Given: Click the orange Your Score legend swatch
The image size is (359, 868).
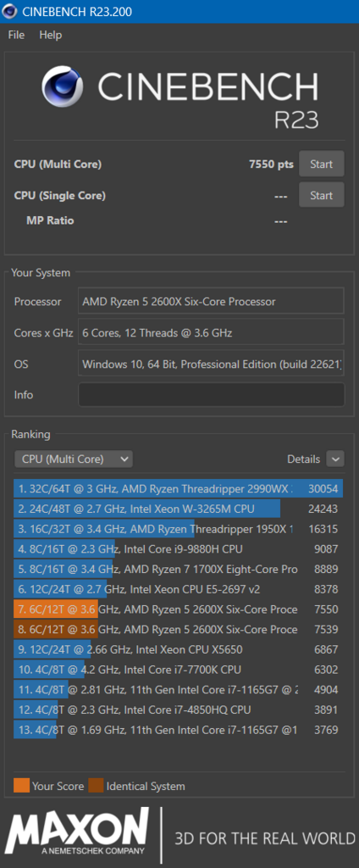Looking at the screenshot, I should point(21,786).
